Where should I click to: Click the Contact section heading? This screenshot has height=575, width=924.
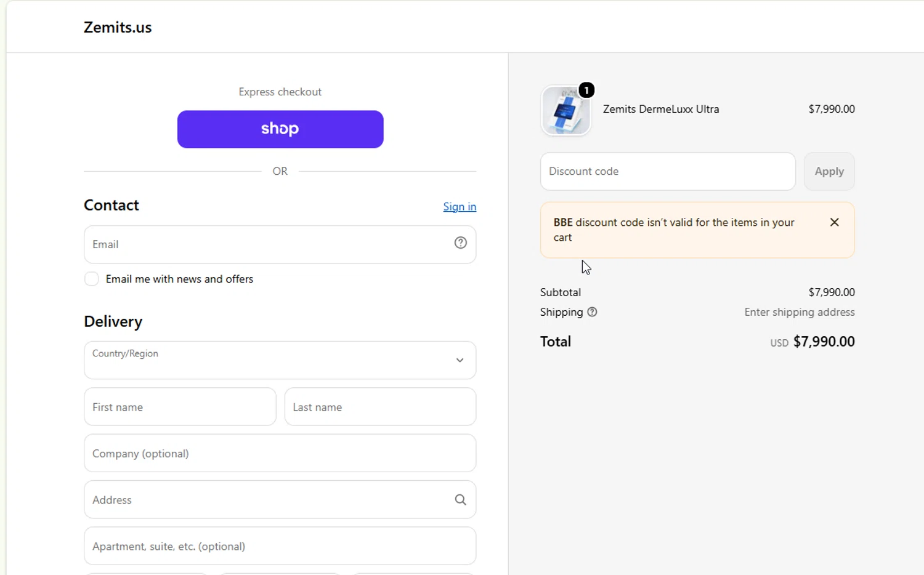pyautogui.click(x=111, y=205)
